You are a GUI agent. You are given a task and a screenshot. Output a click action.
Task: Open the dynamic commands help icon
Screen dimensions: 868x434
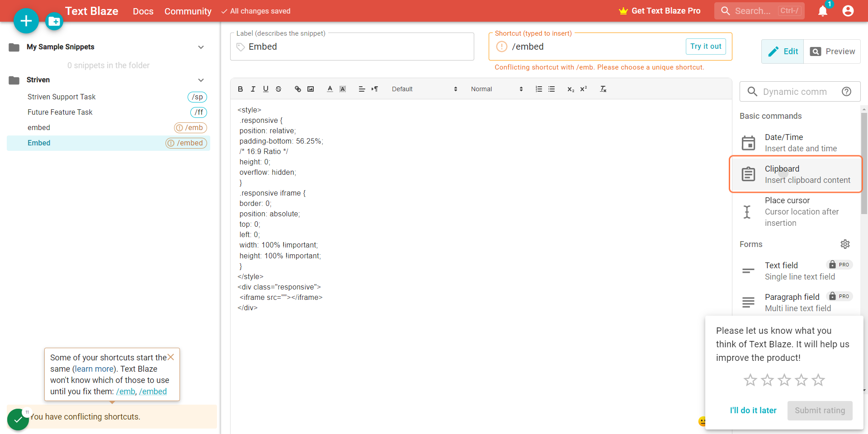[847, 92]
